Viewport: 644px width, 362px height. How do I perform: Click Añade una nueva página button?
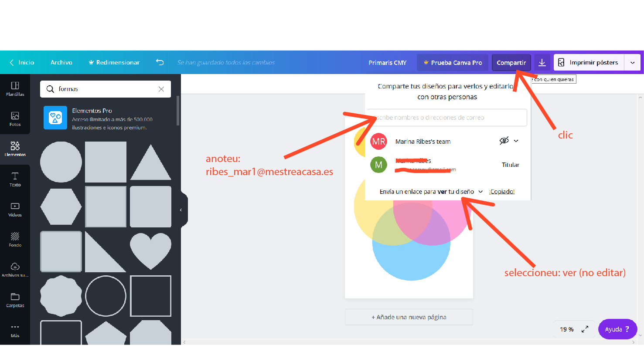tap(409, 317)
